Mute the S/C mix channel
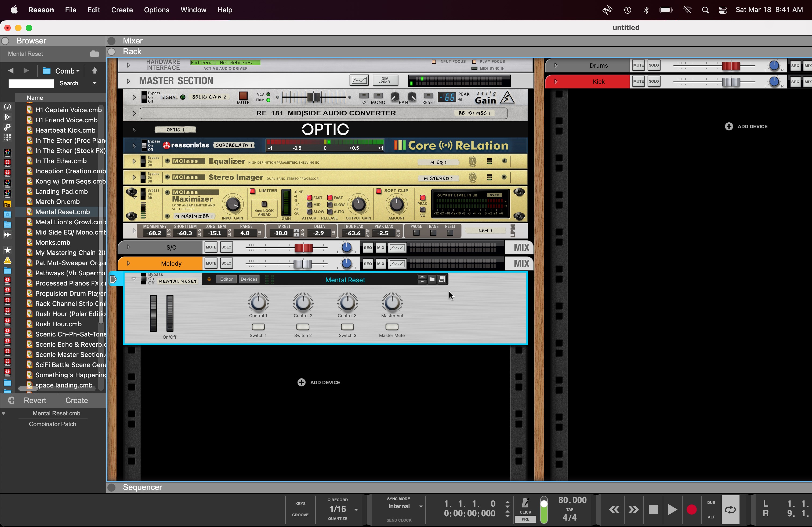This screenshot has height=527, width=812. pyautogui.click(x=211, y=247)
